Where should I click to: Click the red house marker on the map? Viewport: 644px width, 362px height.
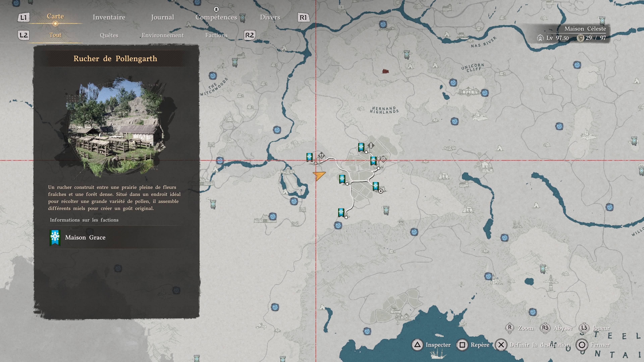click(386, 71)
